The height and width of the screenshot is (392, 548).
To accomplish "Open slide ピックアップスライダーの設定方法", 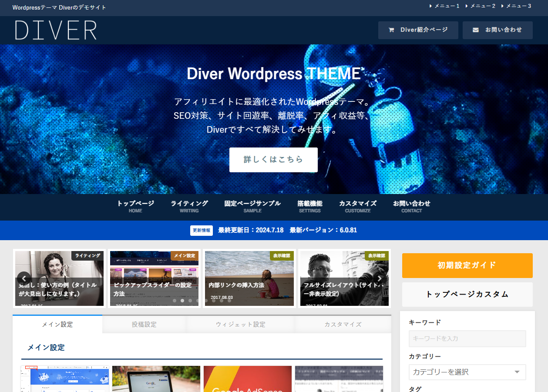I will (154, 278).
